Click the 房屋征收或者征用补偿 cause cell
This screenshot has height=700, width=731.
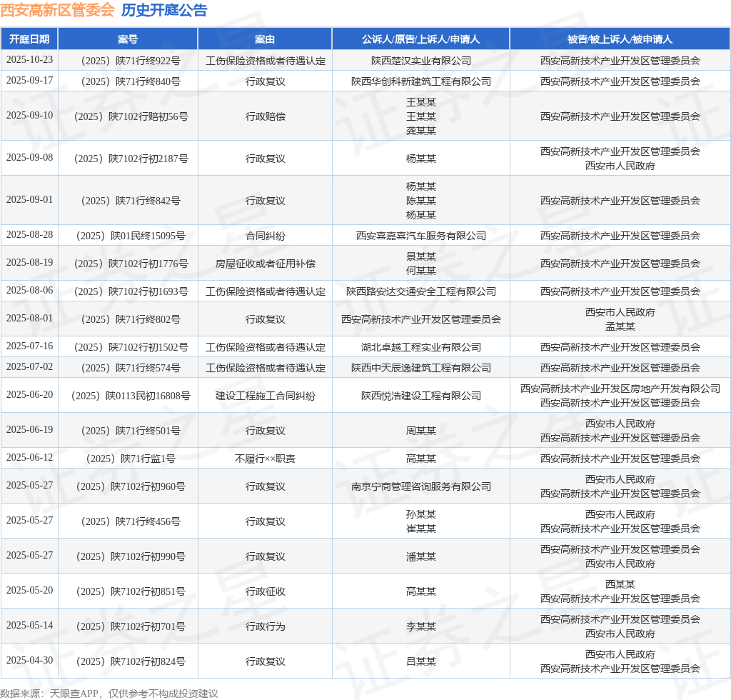(x=266, y=264)
